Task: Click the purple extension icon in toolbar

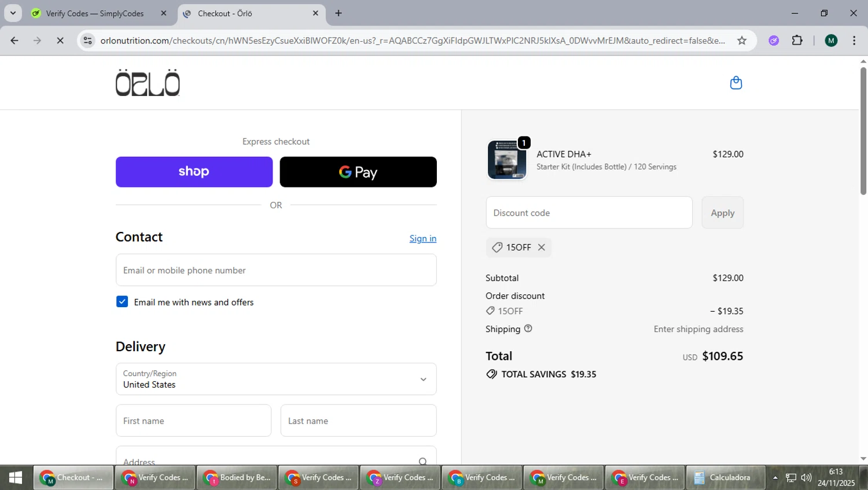Action: 774,40
